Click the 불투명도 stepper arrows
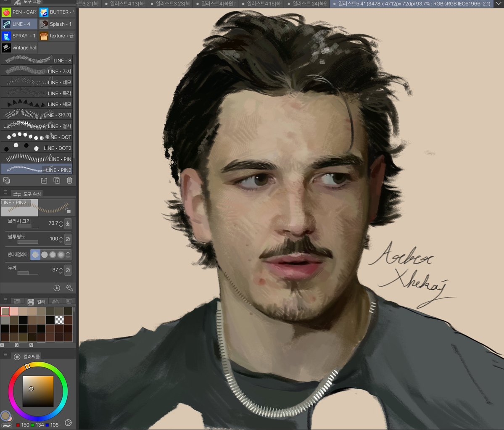 (61, 239)
